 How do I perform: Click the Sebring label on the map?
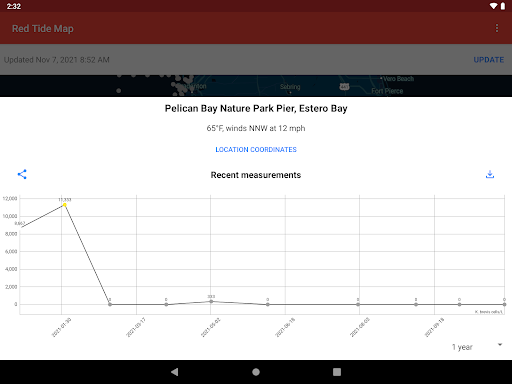(x=290, y=87)
